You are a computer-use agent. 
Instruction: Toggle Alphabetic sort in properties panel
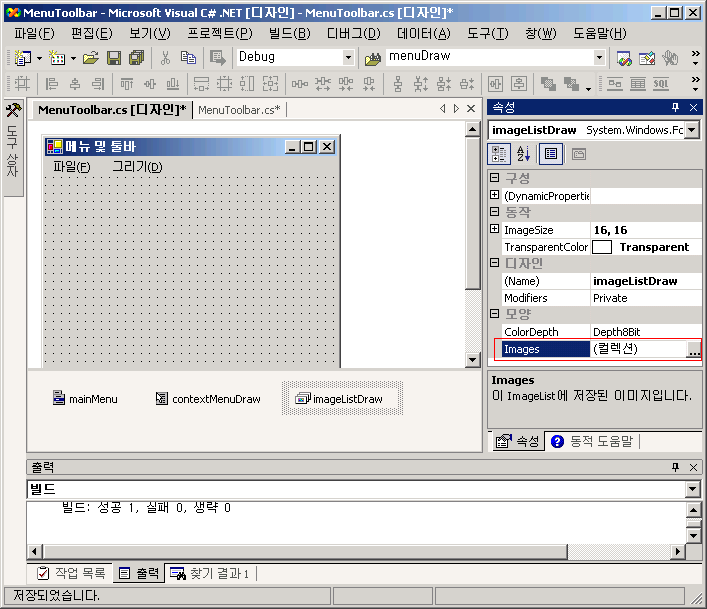click(524, 154)
